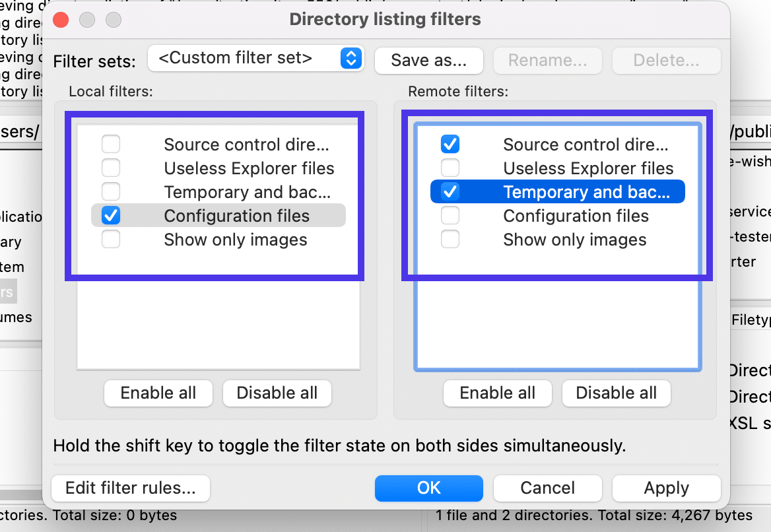Check remote Useless Explorer files filter
This screenshot has height=532, width=771.
click(450, 168)
